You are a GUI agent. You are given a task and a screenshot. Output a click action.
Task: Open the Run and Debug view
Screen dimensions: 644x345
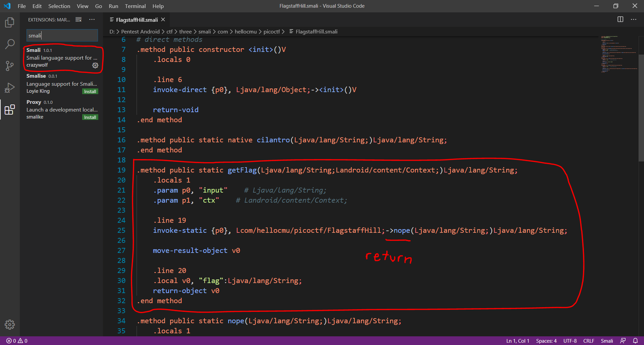[x=10, y=88]
